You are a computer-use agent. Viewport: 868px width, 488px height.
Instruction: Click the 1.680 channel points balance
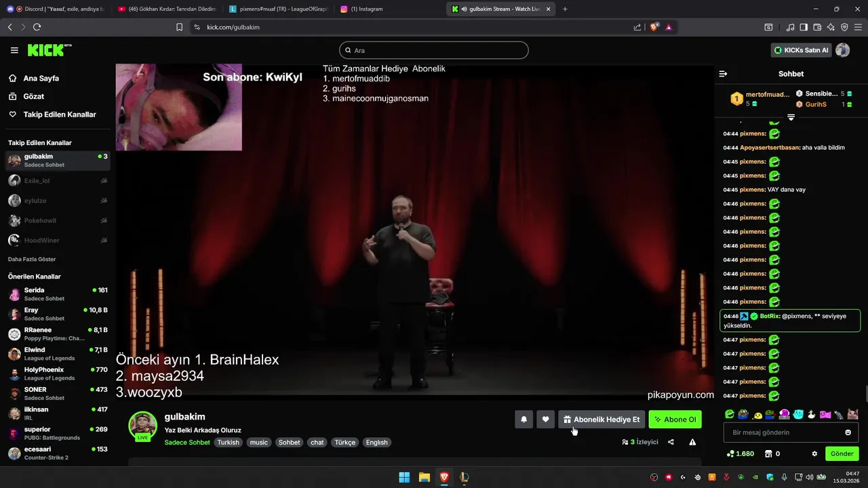coord(740,454)
